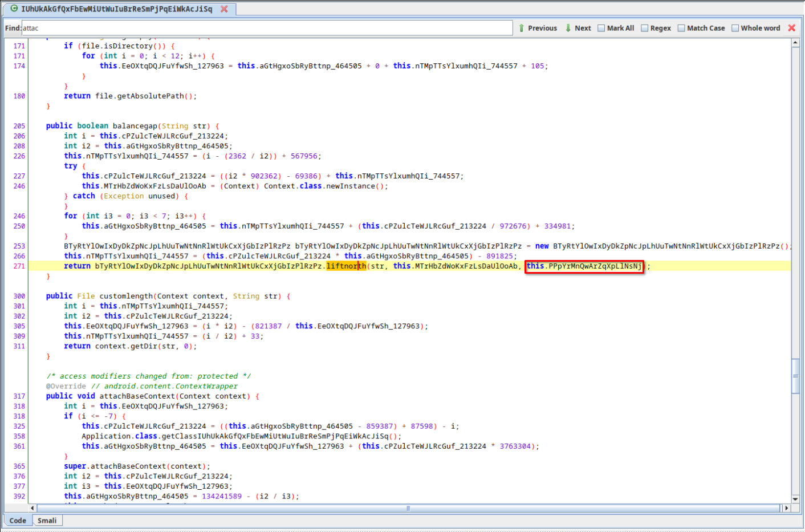The image size is (805, 532).
Task: Click 'file.getAbsolutePath()' call
Action: pyautogui.click(x=144, y=96)
